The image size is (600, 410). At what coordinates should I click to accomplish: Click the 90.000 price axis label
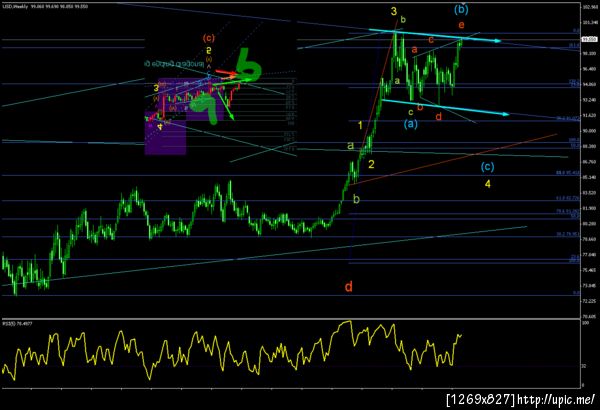click(589, 131)
